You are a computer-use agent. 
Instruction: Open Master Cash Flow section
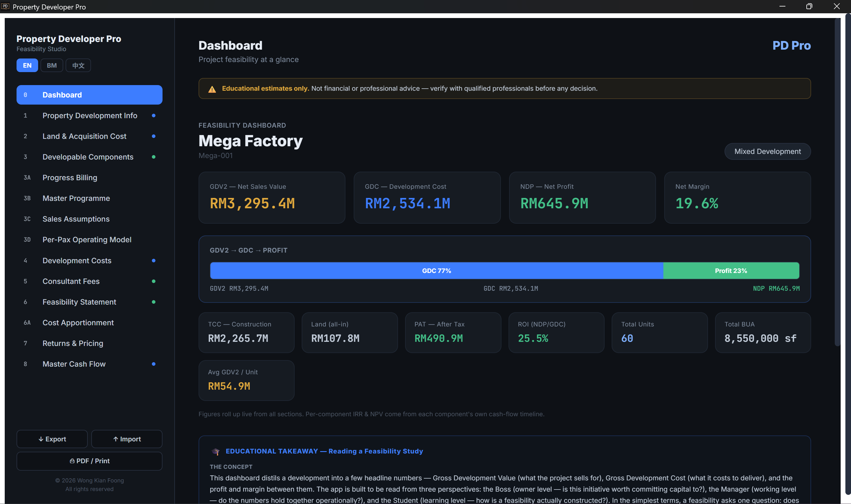(x=89, y=364)
